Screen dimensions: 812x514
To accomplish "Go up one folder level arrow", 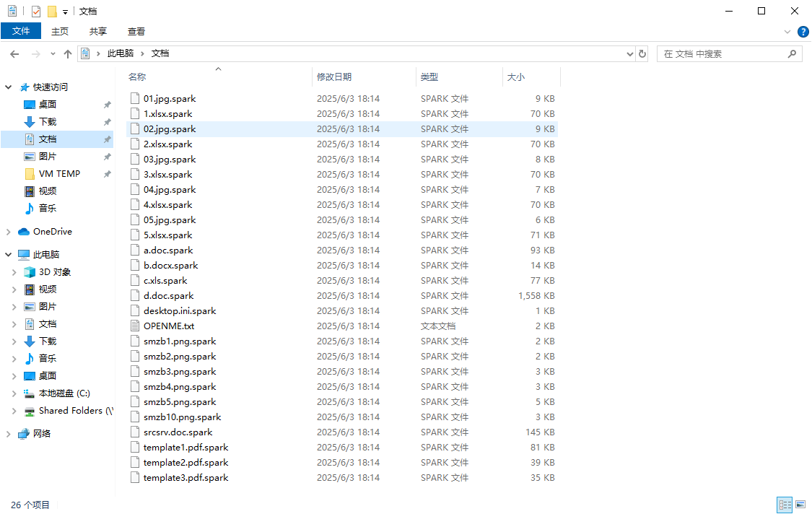I will tap(68, 54).
